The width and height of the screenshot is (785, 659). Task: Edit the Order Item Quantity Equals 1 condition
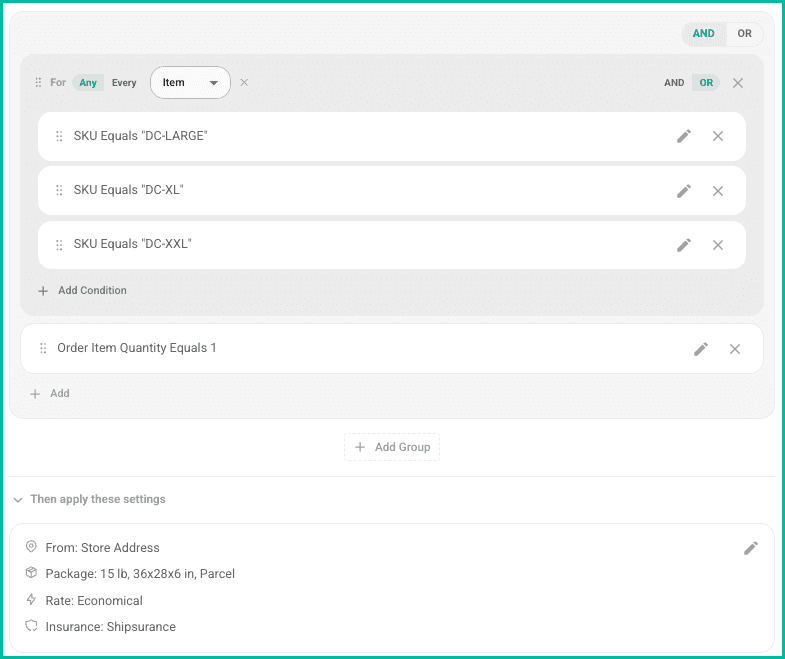tap(701, 349)
